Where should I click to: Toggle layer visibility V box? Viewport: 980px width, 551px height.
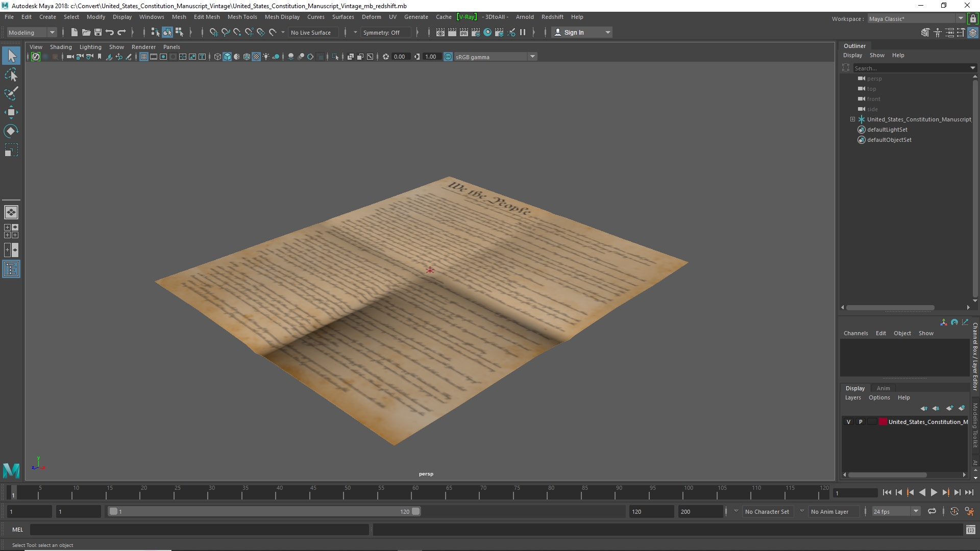tap(848, 422)
